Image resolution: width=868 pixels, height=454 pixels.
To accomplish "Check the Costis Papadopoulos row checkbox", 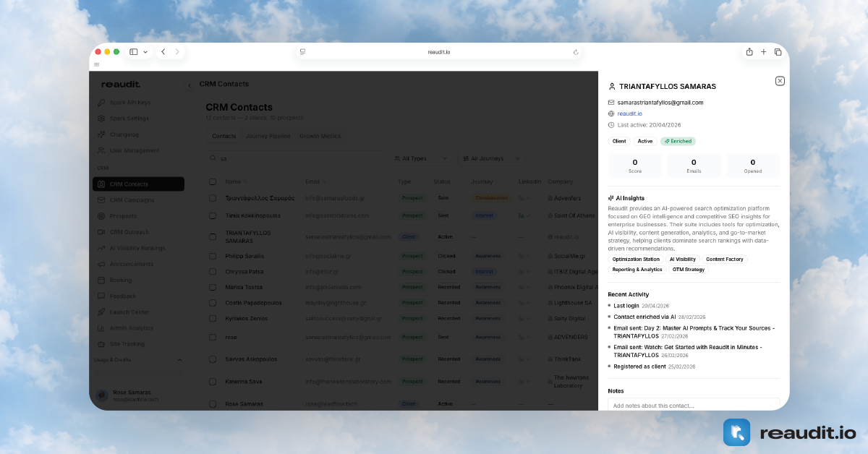I will click(x=213, y=303).
